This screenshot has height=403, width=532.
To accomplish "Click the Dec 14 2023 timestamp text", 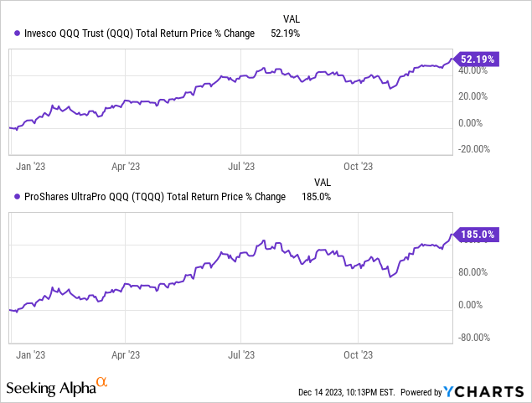I will [x=346, y=392].
